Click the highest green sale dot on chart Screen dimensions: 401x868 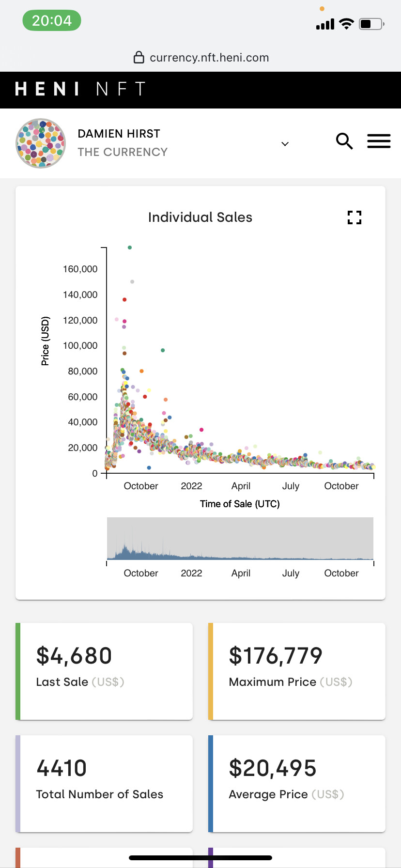pos(130,248)
